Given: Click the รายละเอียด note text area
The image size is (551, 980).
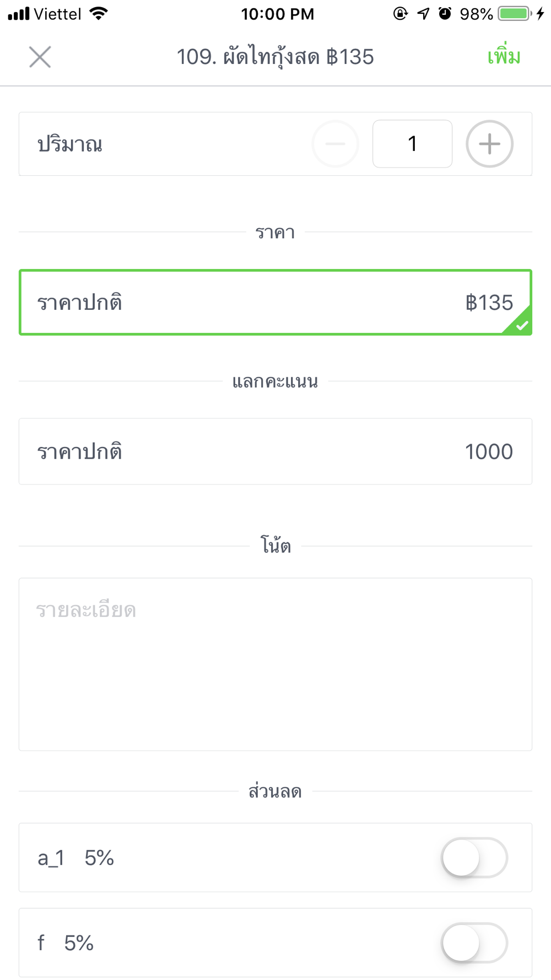Looking at the screenshot, I should [275, 664].
